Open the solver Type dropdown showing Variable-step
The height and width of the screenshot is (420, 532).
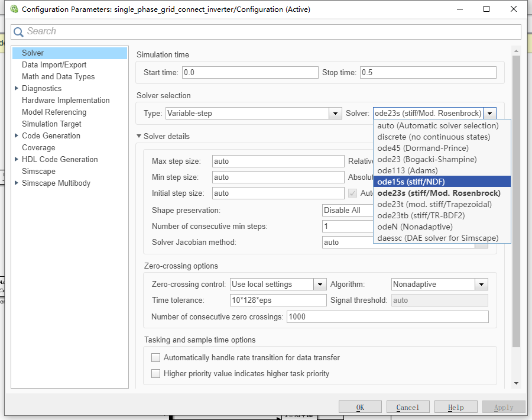pyautogui.click(x=335, y=113)
